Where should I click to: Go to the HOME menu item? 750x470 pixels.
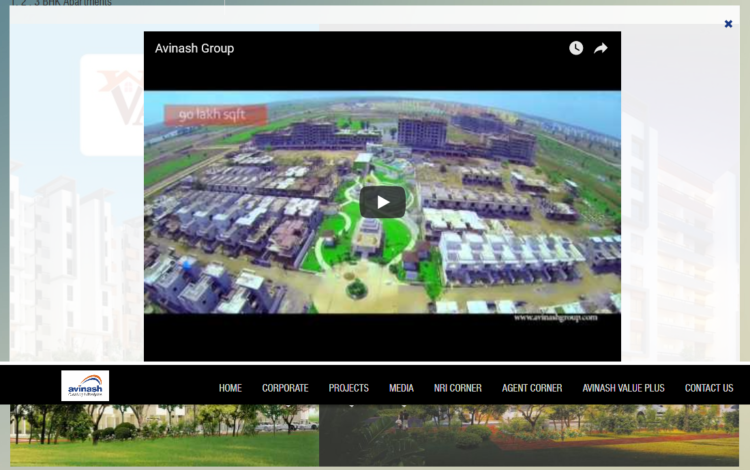point(230,388)
